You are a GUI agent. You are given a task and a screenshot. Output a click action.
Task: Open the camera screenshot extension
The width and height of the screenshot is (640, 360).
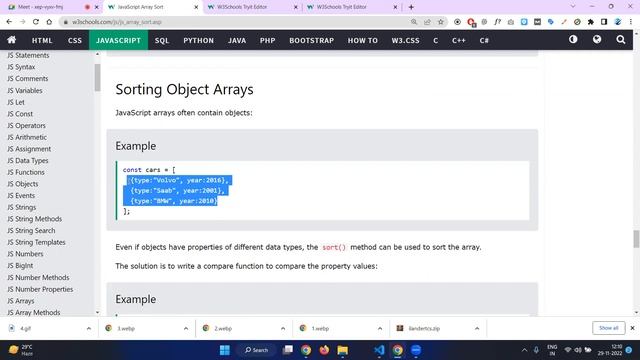click(x=511, y=22)
